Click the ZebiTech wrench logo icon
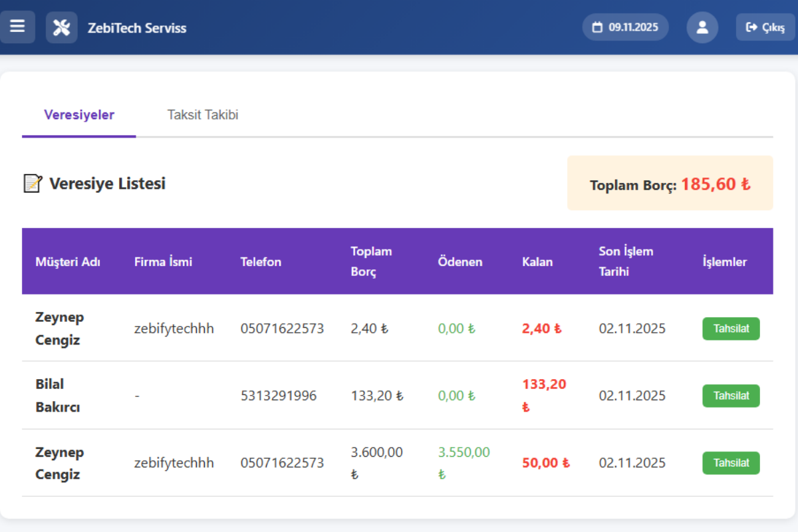The image size is (798, 532). [x=61, y=27]
